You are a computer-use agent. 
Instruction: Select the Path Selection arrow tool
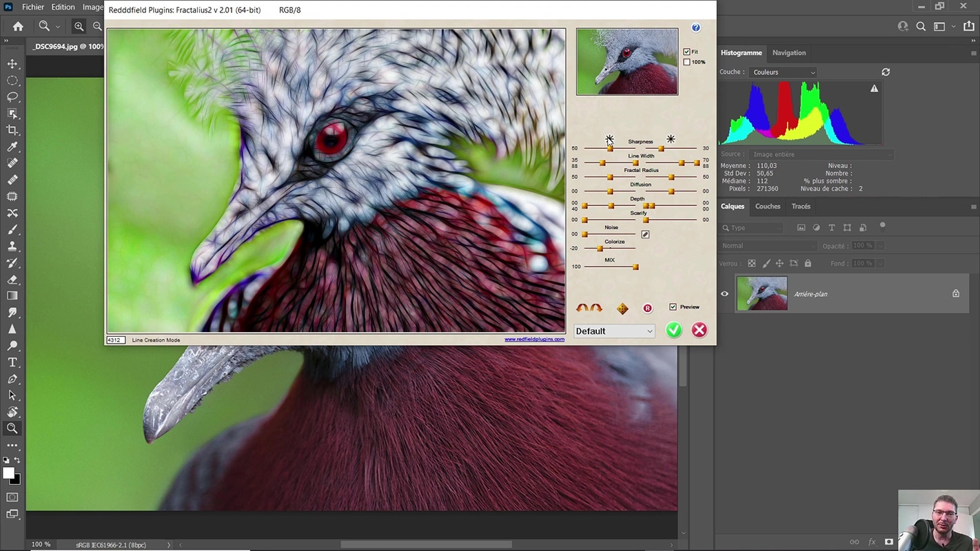point(12,395)
